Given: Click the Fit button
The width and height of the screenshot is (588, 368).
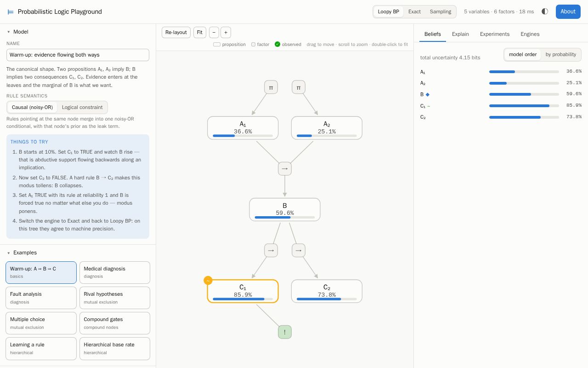Looking at the screenshot, I should pyautogui.click(x=200, y=32).
